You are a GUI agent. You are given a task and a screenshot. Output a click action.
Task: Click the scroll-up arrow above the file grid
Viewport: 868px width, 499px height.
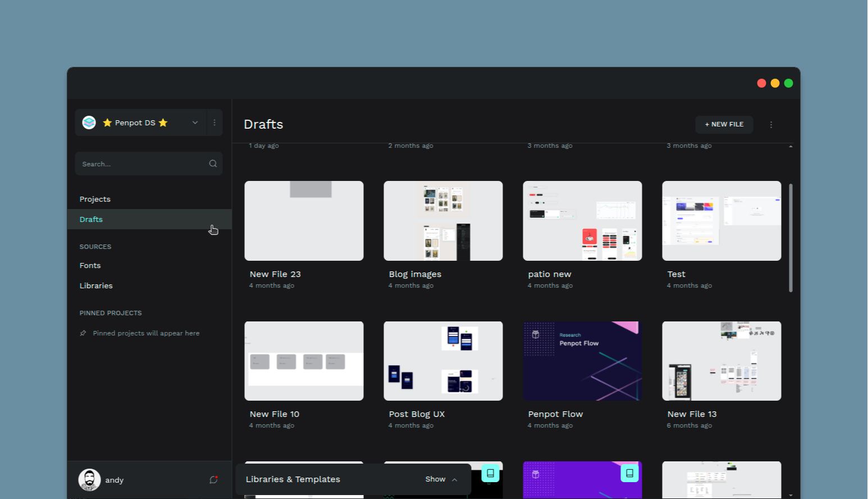click(790, 145)
